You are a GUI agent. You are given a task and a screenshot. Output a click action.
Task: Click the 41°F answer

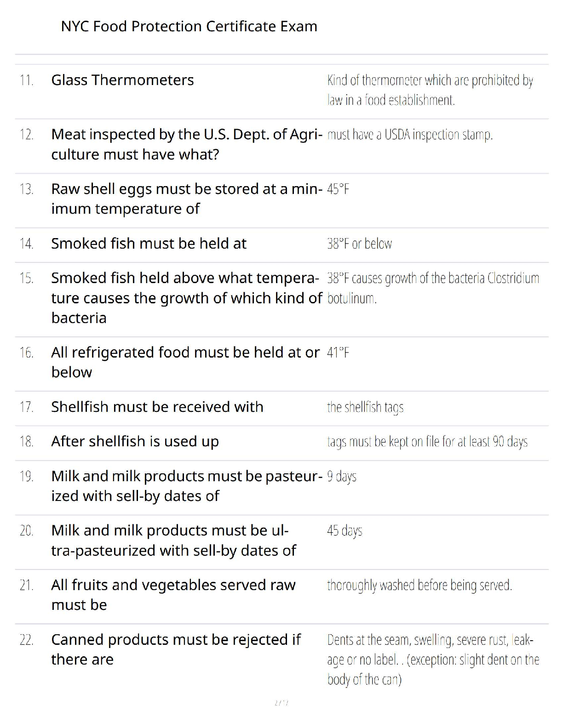338,353
